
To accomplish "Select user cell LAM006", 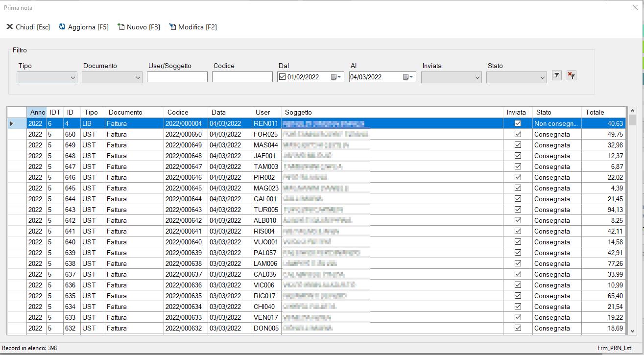I will click(x=266, y=263).
